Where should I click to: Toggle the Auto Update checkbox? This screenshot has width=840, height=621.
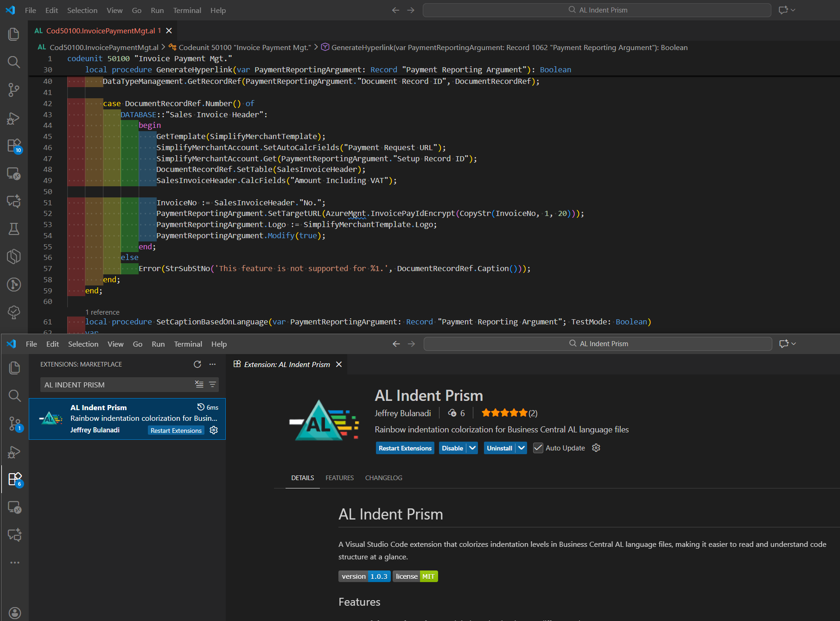538,448
